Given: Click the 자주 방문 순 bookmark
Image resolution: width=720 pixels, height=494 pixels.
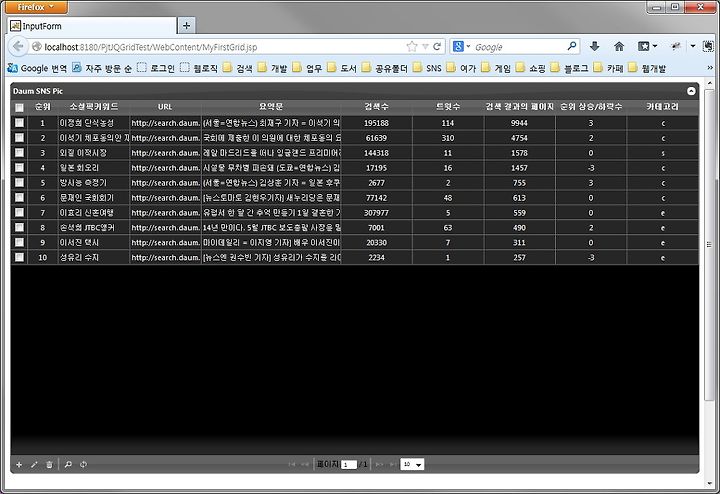Looking at the screenshot, I should (x=102, y=68).
